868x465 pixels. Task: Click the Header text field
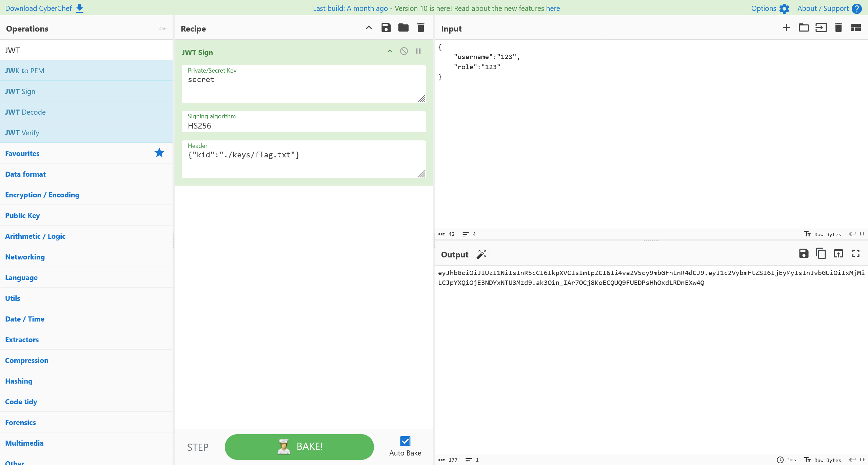(303, 159)
